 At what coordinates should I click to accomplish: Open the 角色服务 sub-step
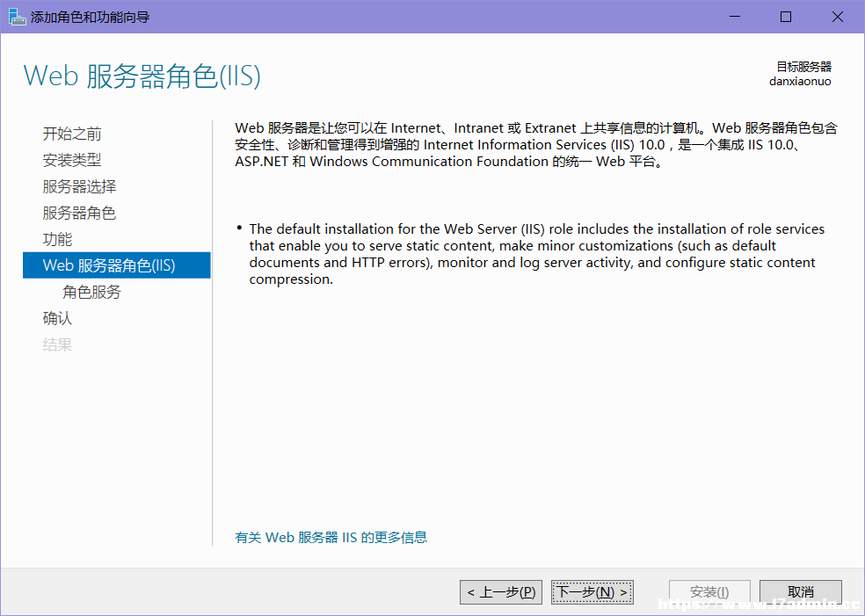point(91,292)
